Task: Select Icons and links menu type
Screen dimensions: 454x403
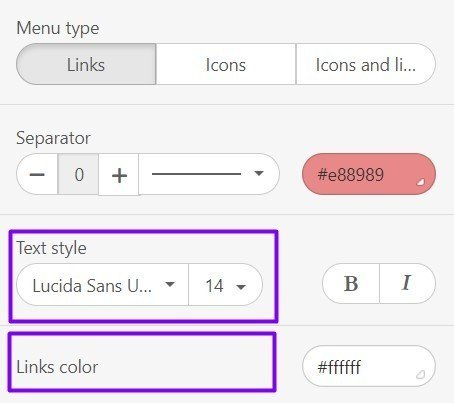Action: click(x=366, y=64)
